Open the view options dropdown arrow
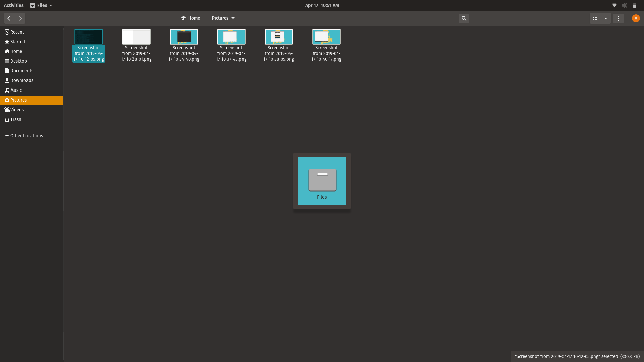The width and height of the screenshot is (644, 362). click(x=606, y=18)
